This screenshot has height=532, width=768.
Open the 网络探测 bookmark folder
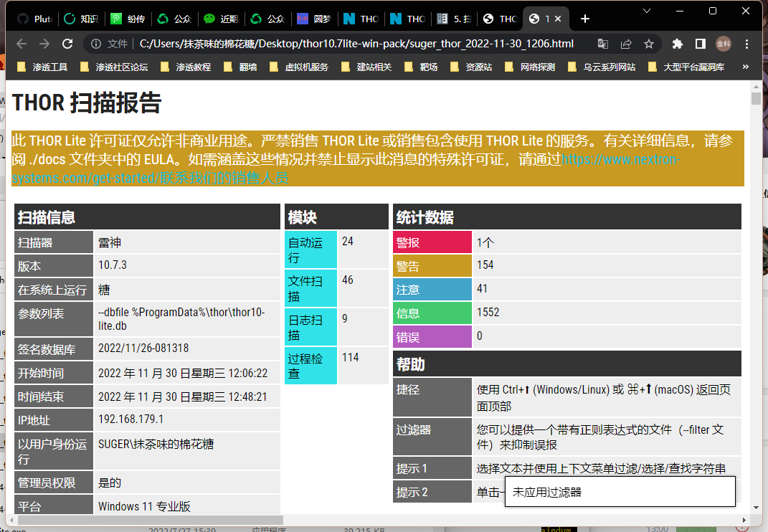tap(529, 67)
